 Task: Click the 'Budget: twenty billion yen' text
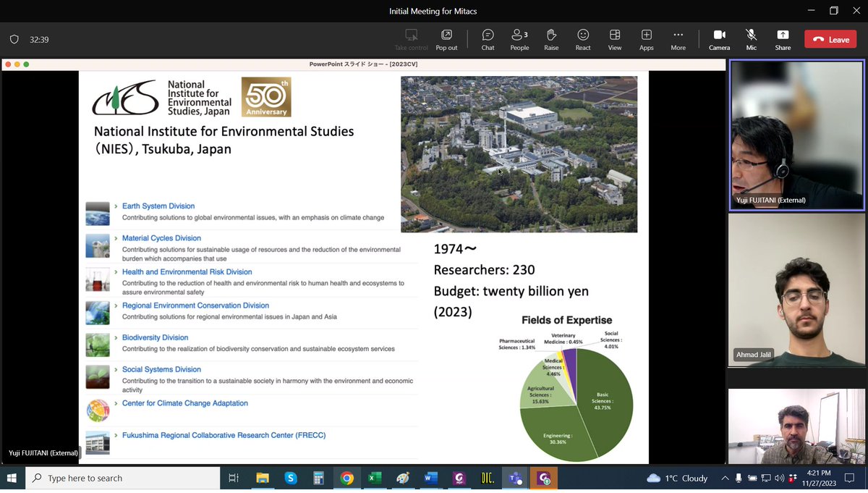(511, 291)
